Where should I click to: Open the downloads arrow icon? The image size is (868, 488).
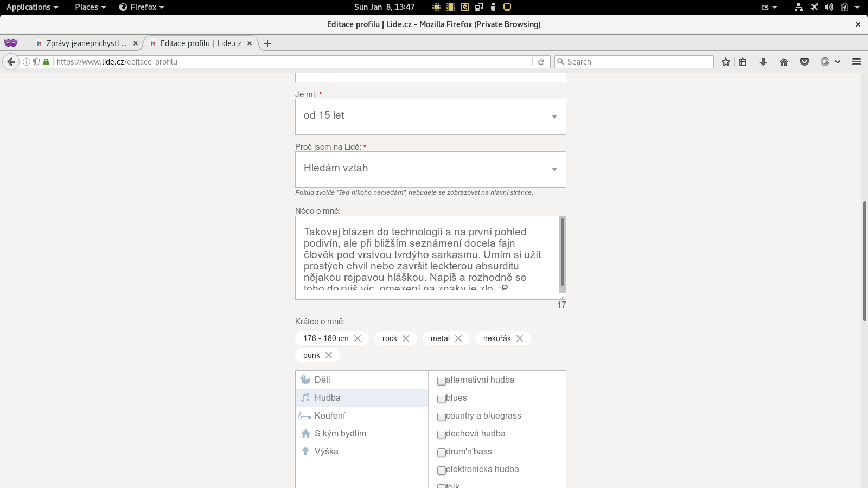point(763,62)
